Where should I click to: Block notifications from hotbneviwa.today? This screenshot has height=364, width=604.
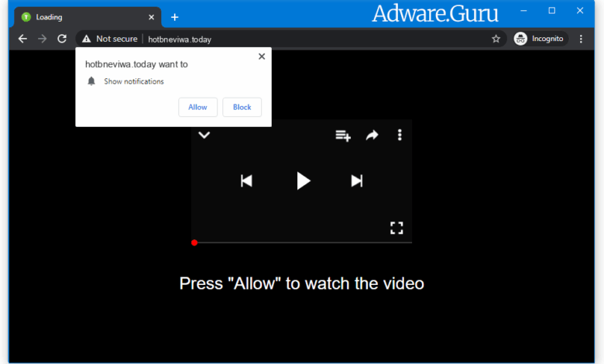(x=242, y=107)
